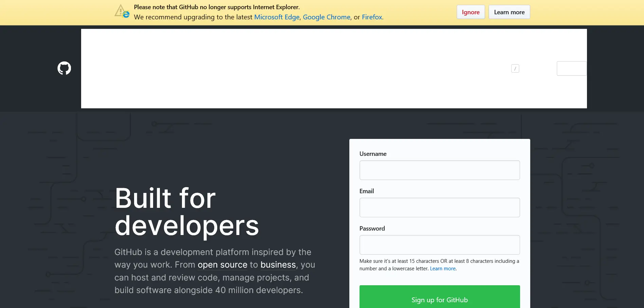
Task: Follow the "business" link
Action: 278,265
